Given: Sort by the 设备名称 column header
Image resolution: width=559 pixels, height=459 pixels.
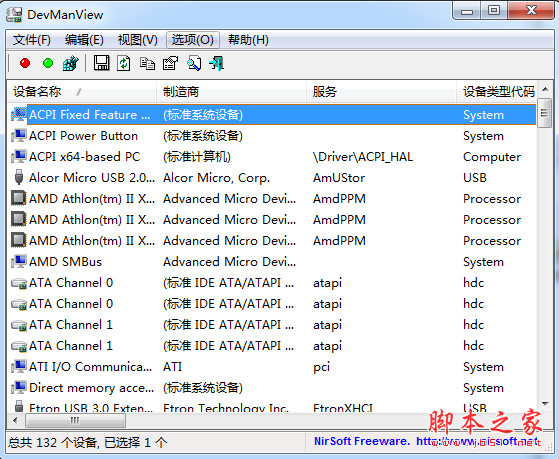Looking at the screenshot, I should [81, 92].
